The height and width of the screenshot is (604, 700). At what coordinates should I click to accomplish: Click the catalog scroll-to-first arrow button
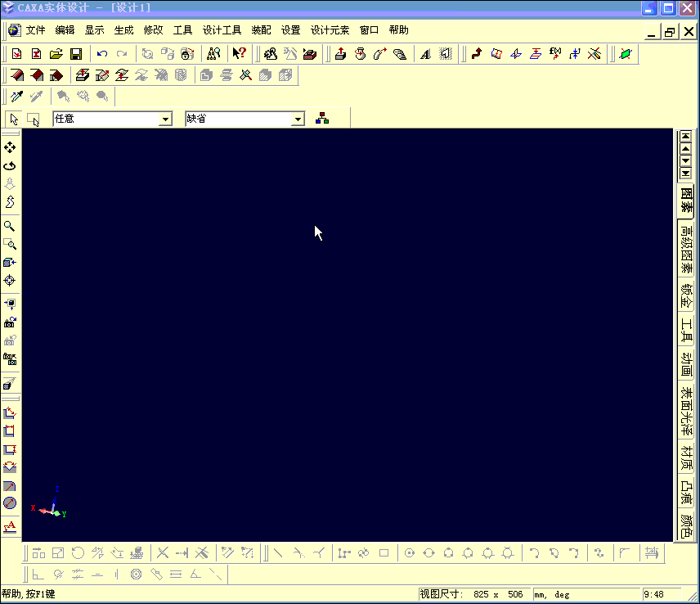685,136
